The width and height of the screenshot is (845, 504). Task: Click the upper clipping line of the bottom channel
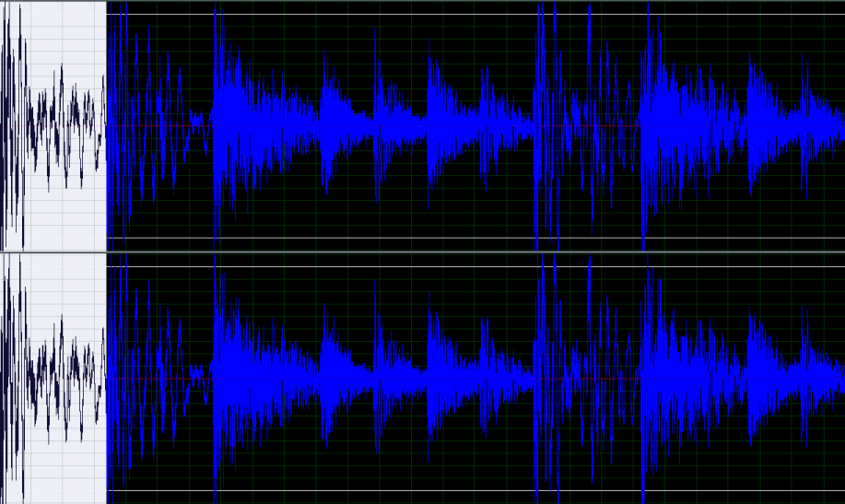pyautogui.click(x=475, y=266)
